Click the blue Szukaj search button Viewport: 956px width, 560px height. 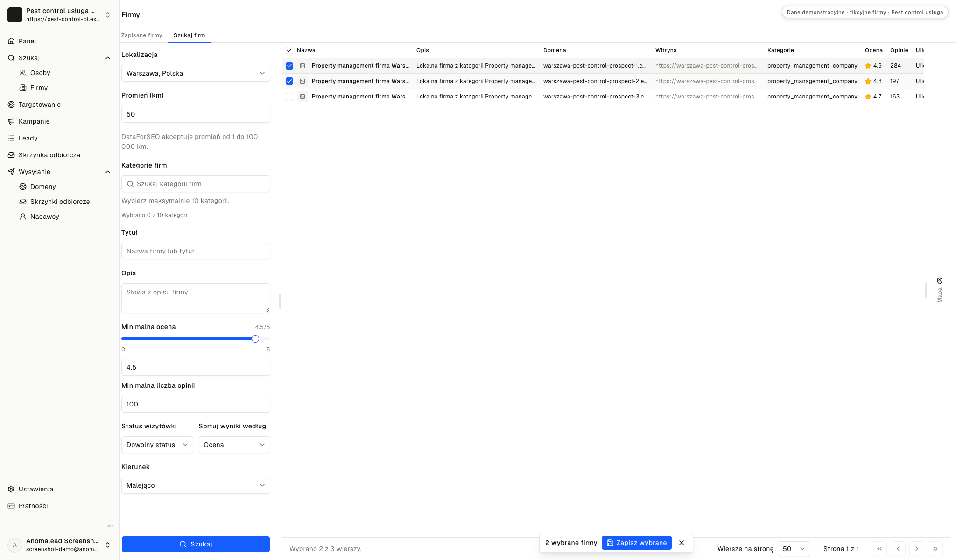196,544
